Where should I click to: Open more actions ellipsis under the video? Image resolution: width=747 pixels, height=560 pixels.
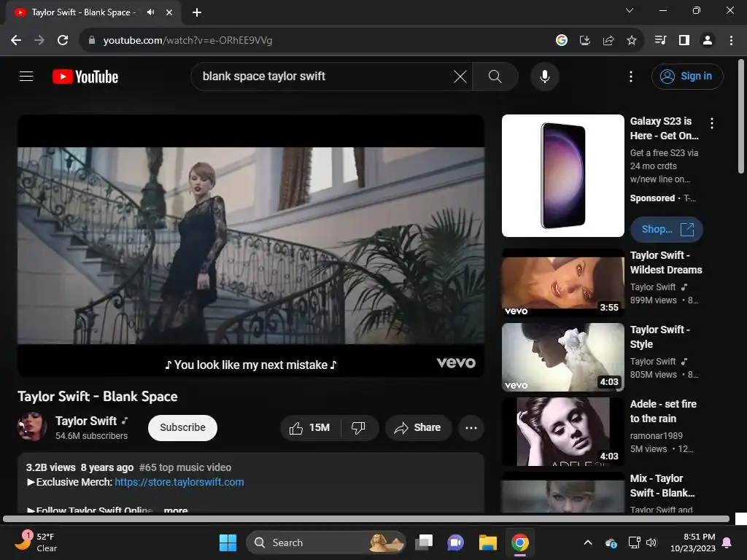click(471, 427)
